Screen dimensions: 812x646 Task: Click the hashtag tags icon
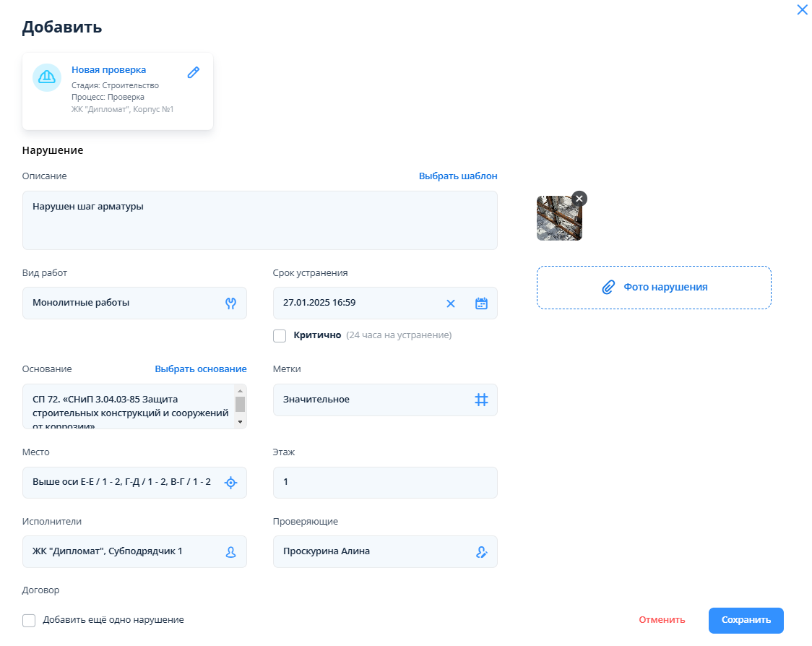(x=481, y=400)
